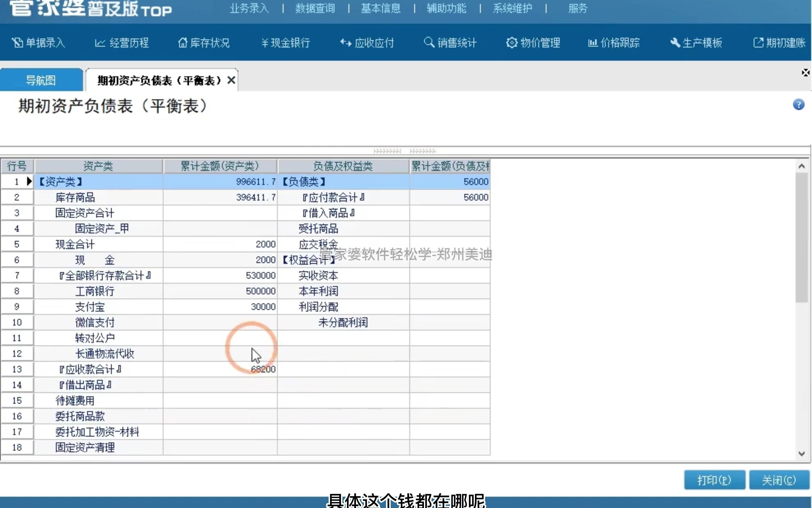
Task: Click amount 396411.7 cell
Action: [x=220, y=197]
